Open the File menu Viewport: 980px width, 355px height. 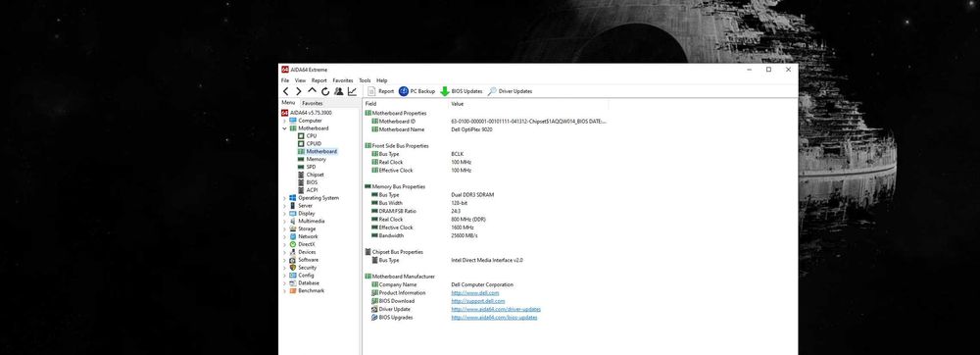(x=285, y=80)
